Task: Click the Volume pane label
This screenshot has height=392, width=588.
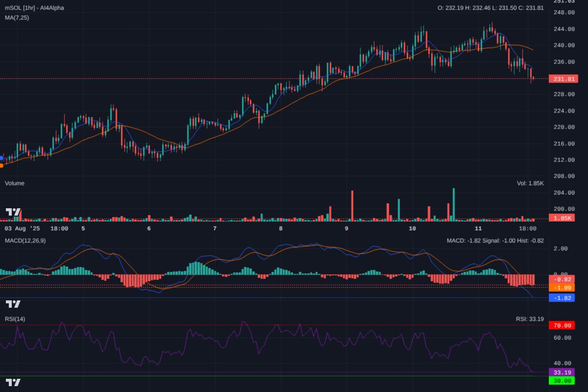Action: (x=15, y=183)
